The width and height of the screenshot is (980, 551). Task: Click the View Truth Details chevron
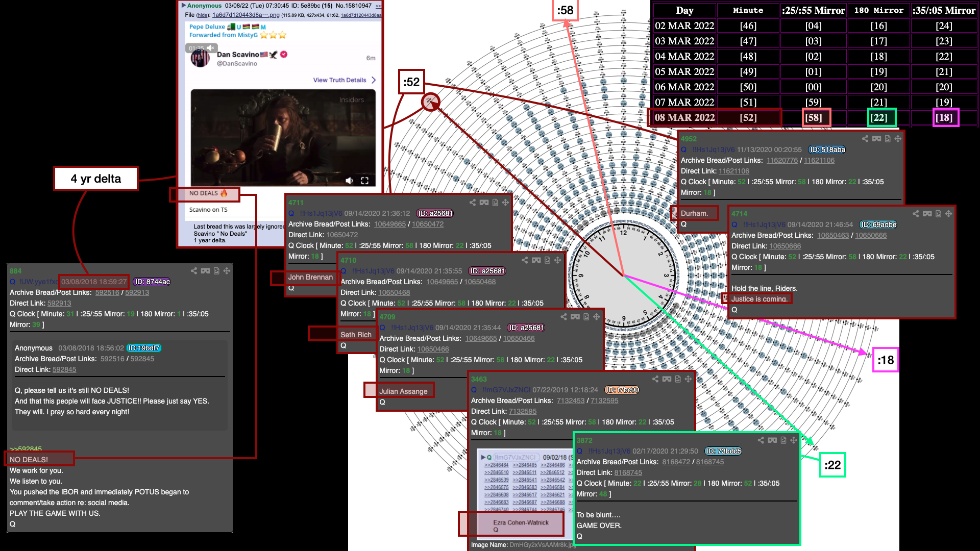pyautogui.click(x=374, y=80)
